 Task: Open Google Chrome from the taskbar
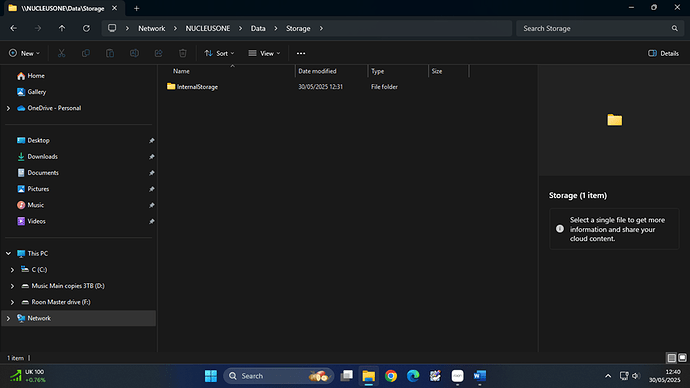pyautogui.click(x=391, y=376)
